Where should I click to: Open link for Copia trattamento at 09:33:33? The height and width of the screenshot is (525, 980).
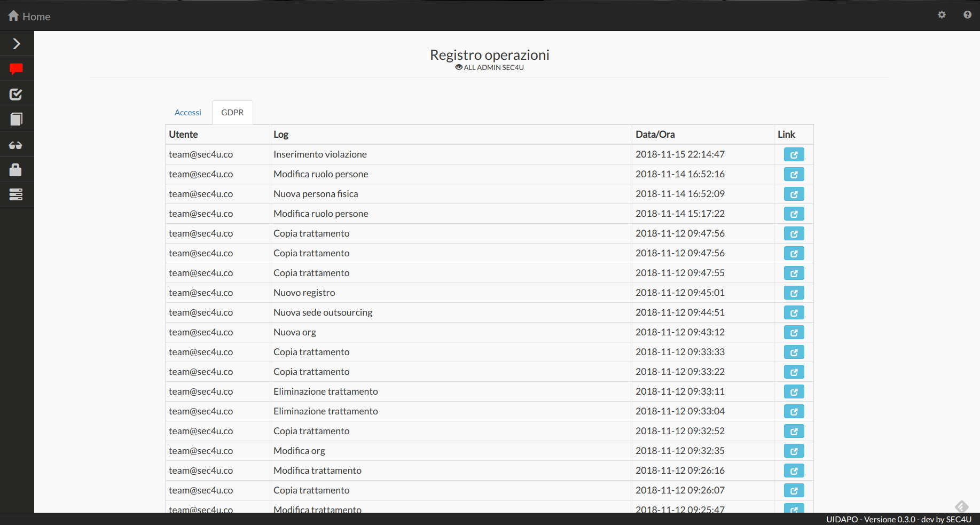tap(794, 352)
